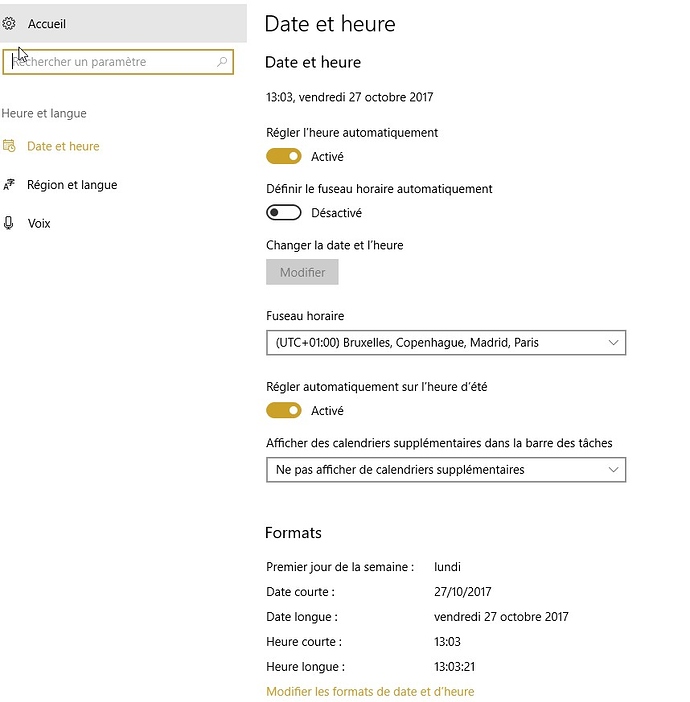Click the date text 13:03, vendredi 27 octobre 2017
This screenshot has width=690, height=702.
click(x=349, y=97)
